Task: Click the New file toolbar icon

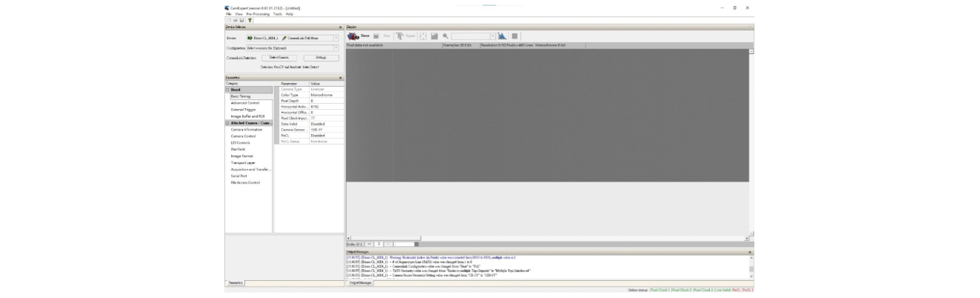Action: [229, 20]
